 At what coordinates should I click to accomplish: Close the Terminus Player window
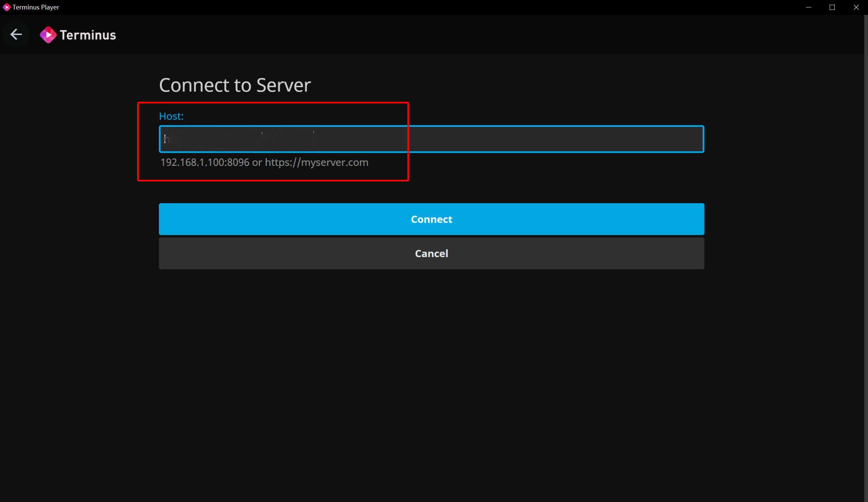coord(856,7)
